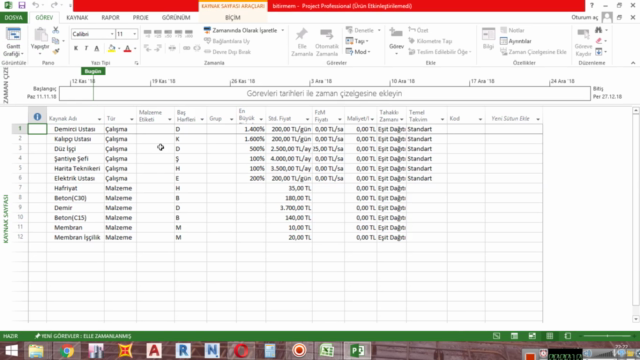
Task: Switch to the BİÇİM tab
Action: [x=233, y=18]
